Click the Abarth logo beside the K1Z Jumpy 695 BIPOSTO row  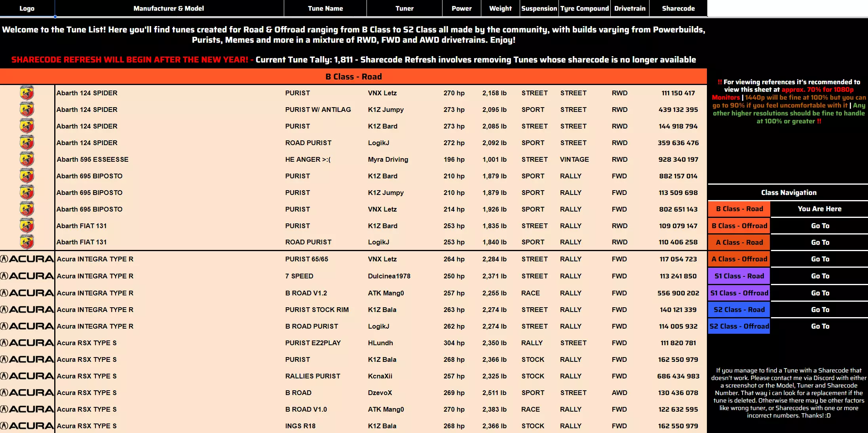[27, 193]
